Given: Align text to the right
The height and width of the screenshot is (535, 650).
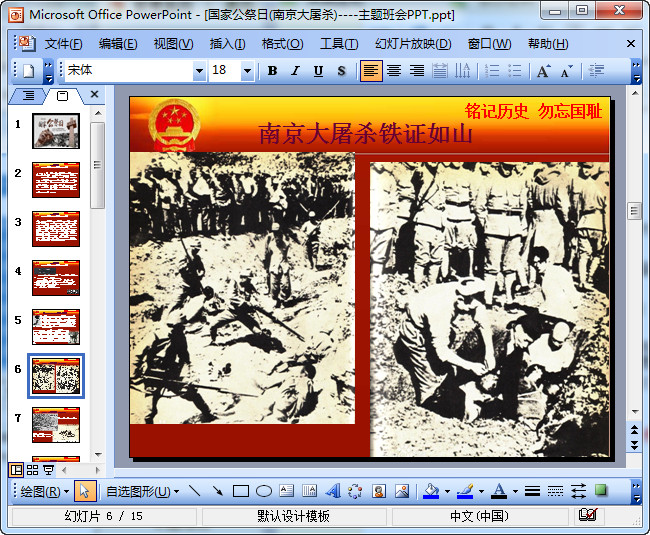Looking at the screenshot, I should pyautogui.click(x=417, y=71).
